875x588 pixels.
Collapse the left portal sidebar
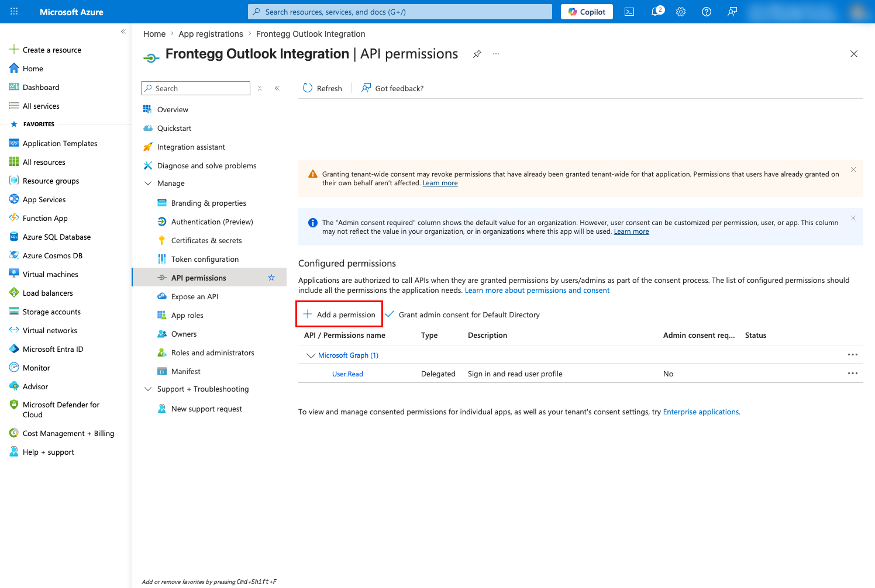click(123, 32)
